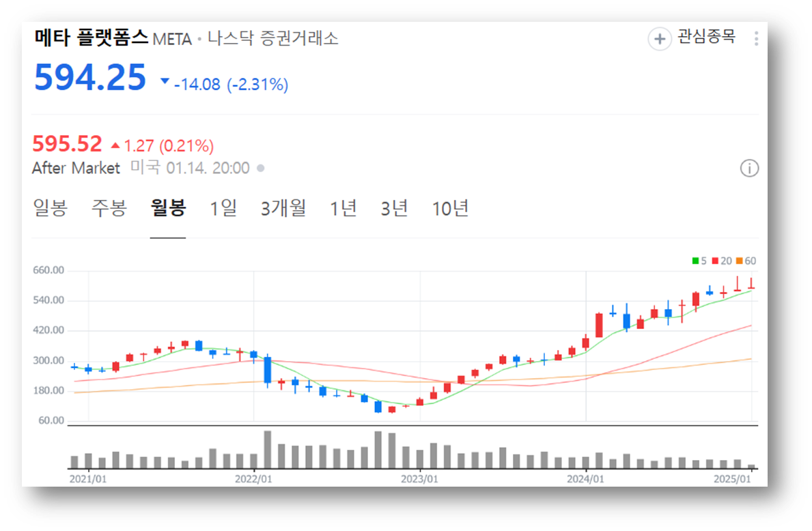812x531 pixels.
Task: Click the 180.00 y-axis label
Action: (x=48, y=391)
